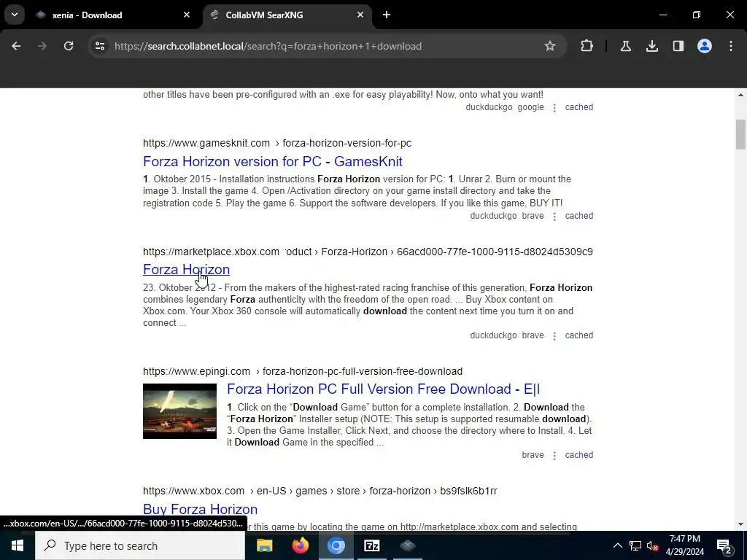The width and height of the screenshot is (747, 560).
Task: Switch to the xenia - Download tab
Action: pyautogui.click(x=112, y=15)
